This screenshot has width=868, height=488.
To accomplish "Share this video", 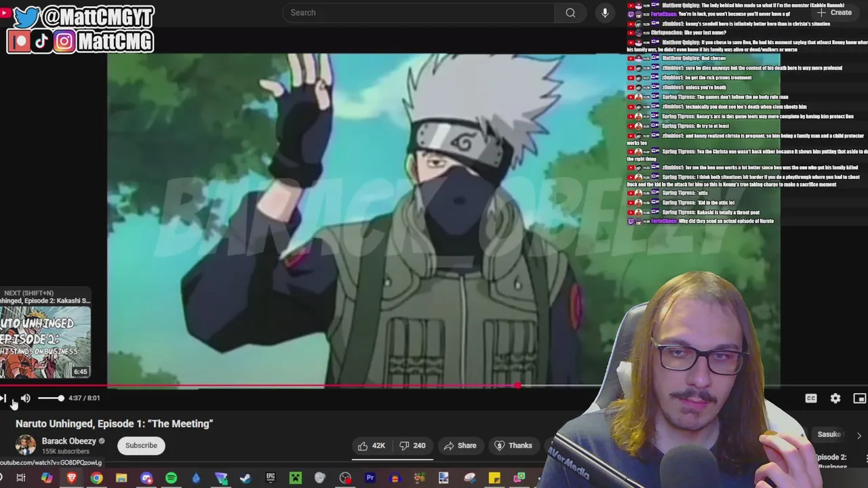I will tap(460, 445).
